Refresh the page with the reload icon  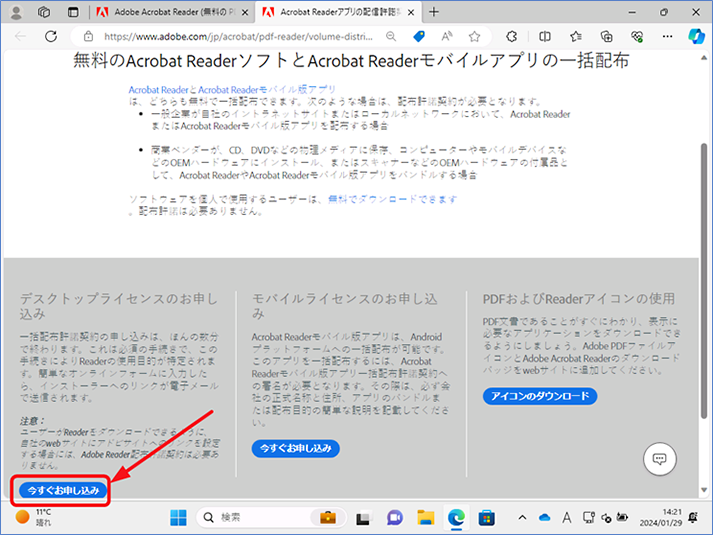(51, 36)
